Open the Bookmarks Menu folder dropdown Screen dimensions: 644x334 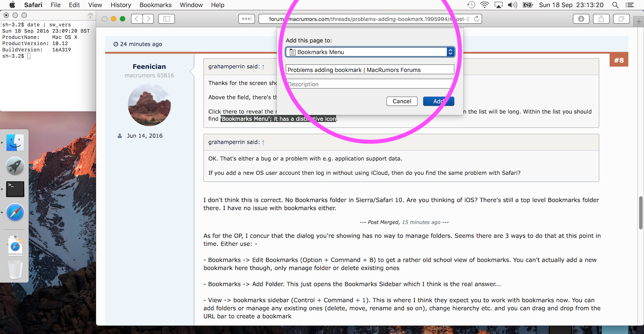point(370,52)
